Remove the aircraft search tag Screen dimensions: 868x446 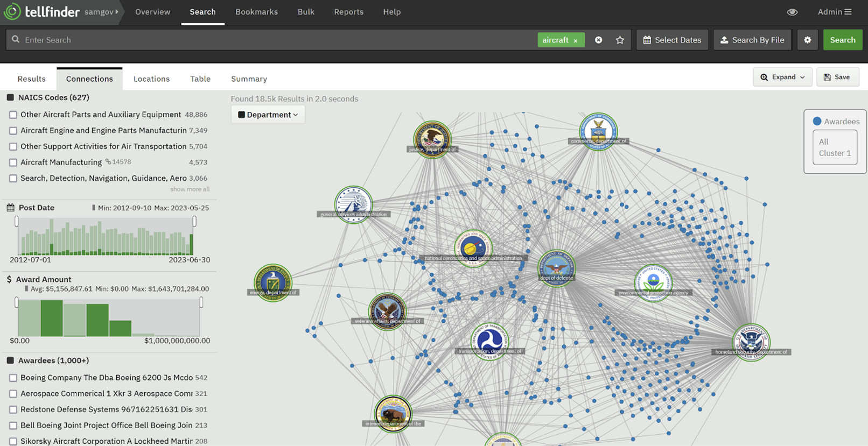pos(576,40)
